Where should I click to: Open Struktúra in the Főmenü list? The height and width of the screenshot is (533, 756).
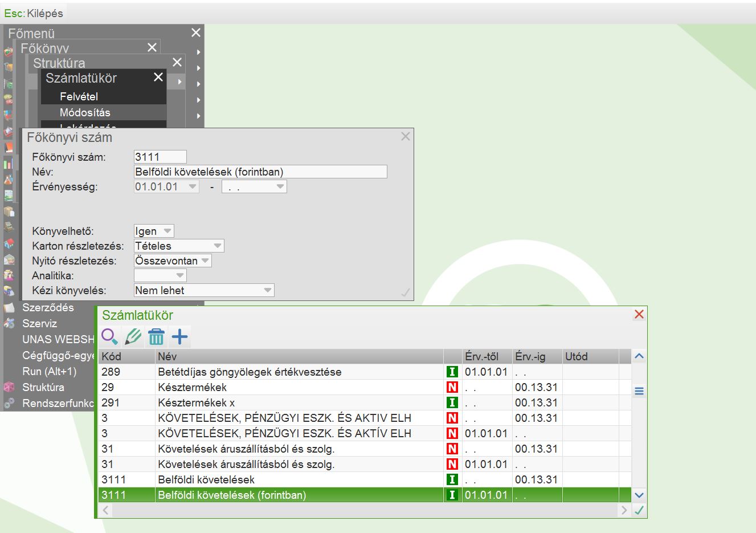pyautogui.click(x=43, y=387)
